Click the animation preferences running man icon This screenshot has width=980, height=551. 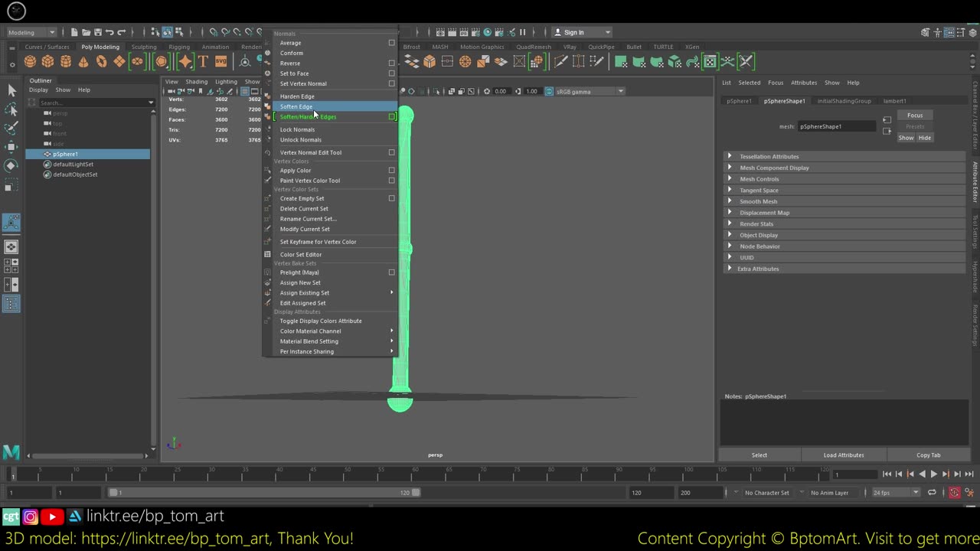click(969, 493)
